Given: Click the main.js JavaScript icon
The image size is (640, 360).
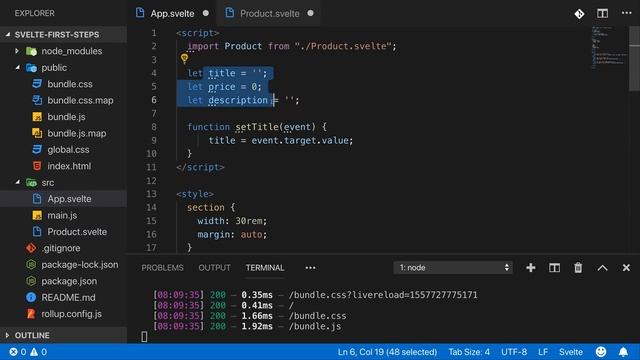Looking at the screenshot, I should pyautogui.click(x=37, y=215).
